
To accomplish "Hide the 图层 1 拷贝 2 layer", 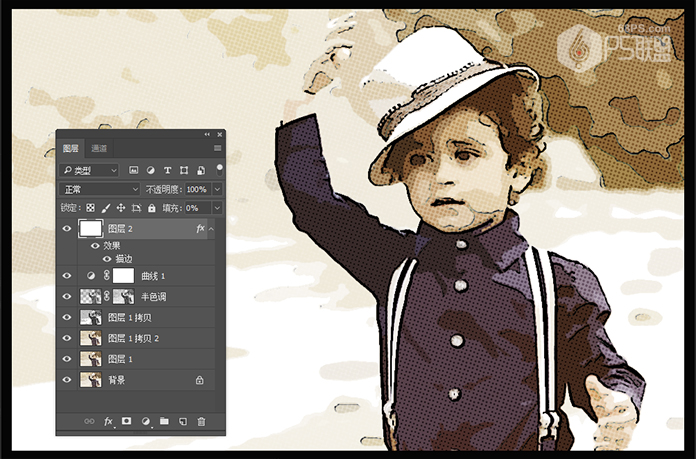I will click(x=67, y=338).
